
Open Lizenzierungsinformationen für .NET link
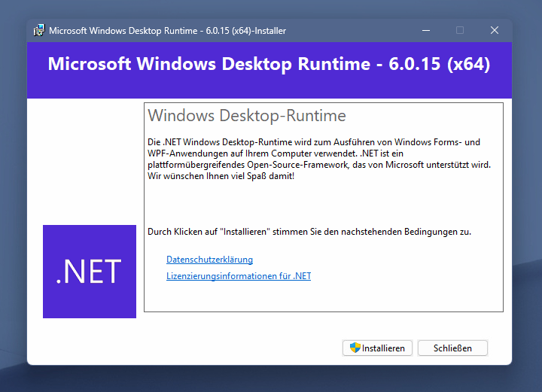[x=239, y=276]
